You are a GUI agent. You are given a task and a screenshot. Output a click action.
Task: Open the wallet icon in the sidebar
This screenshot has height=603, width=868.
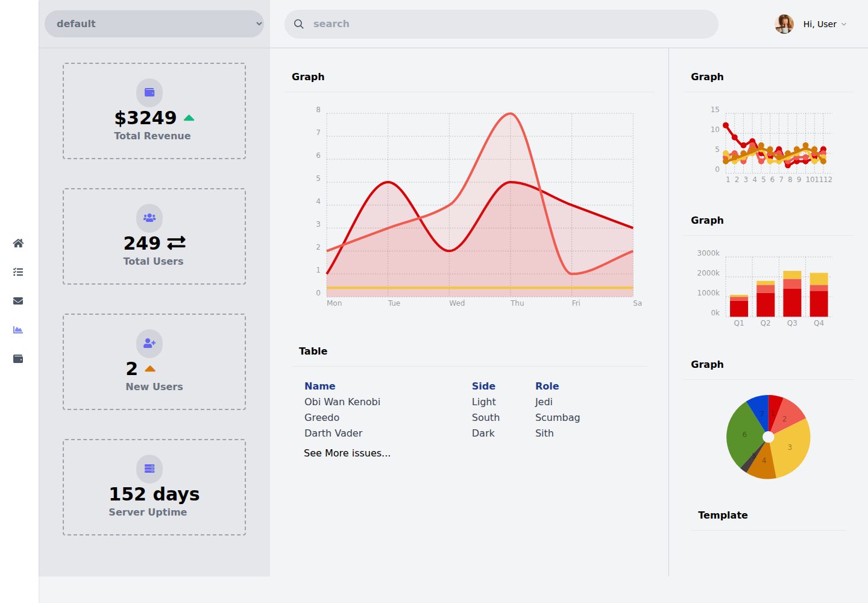(18, 359)
